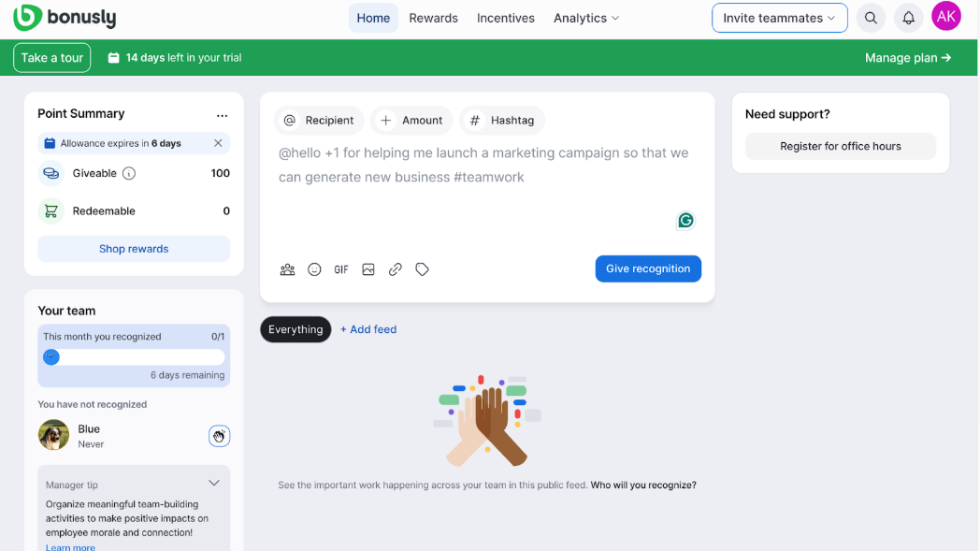Open the Incentives tab

tap(506, 18)
